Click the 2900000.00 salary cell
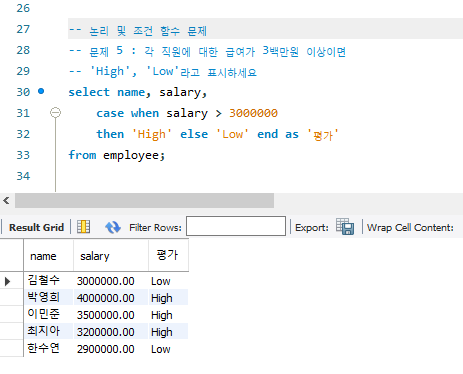This screenshot has width=463, height=374. [x=111, y=349]
